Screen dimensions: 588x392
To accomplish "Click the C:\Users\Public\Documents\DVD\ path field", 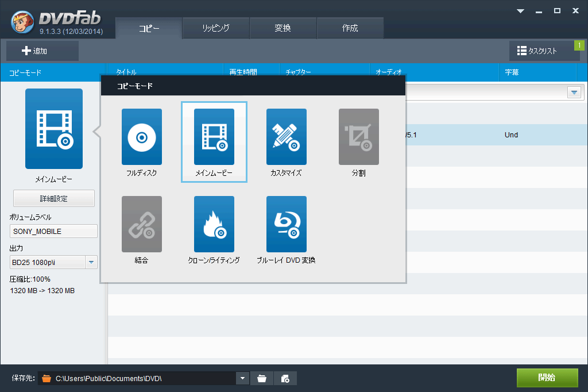I will (137, 378).
